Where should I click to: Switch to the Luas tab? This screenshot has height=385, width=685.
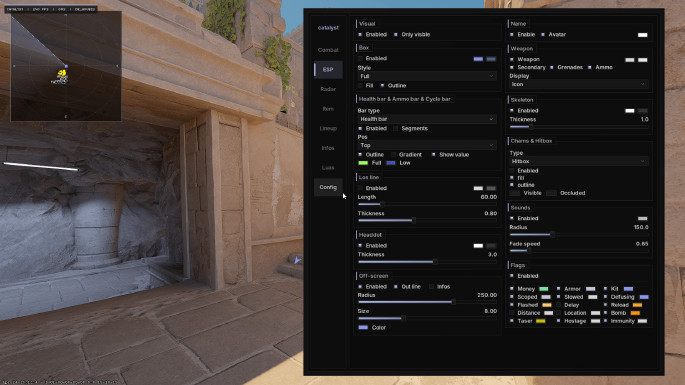click(328, 168)
